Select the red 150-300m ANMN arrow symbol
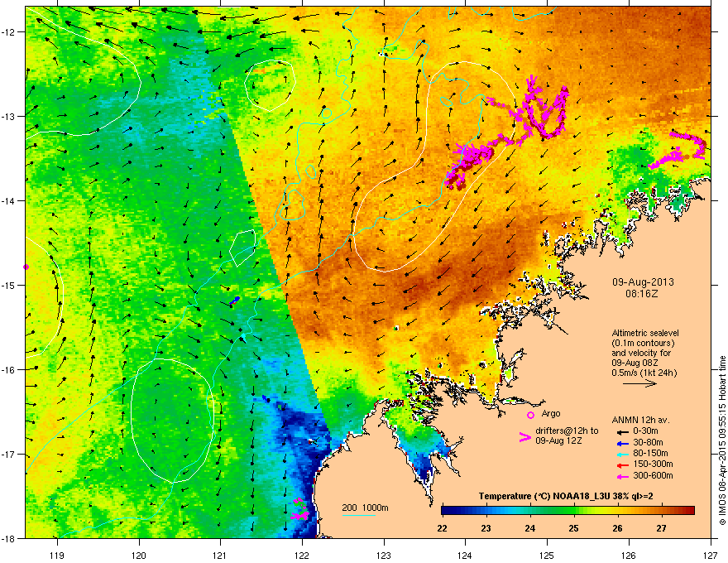This screenshot has width=728, height=563. click(x=622, y=465)
